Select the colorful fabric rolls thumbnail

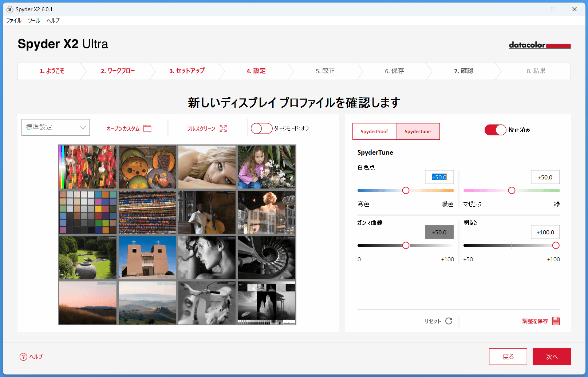[147, 212]
